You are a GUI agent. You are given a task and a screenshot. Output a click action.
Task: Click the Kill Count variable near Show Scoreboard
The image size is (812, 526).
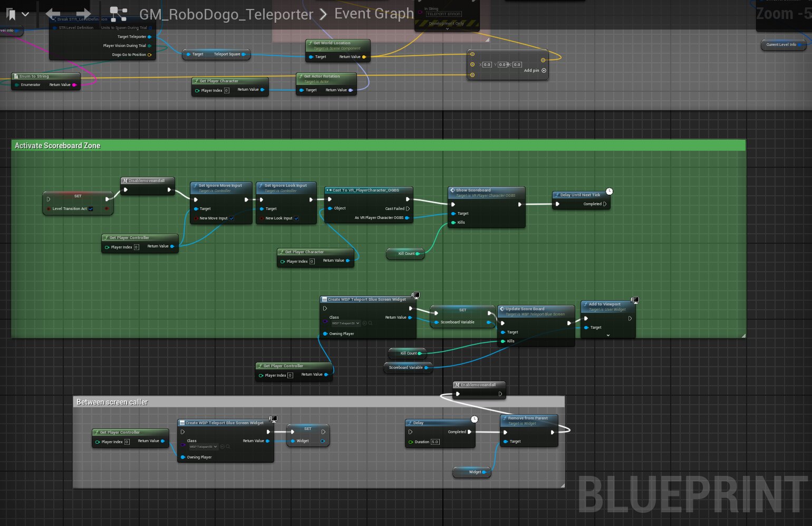pos(405,254)
